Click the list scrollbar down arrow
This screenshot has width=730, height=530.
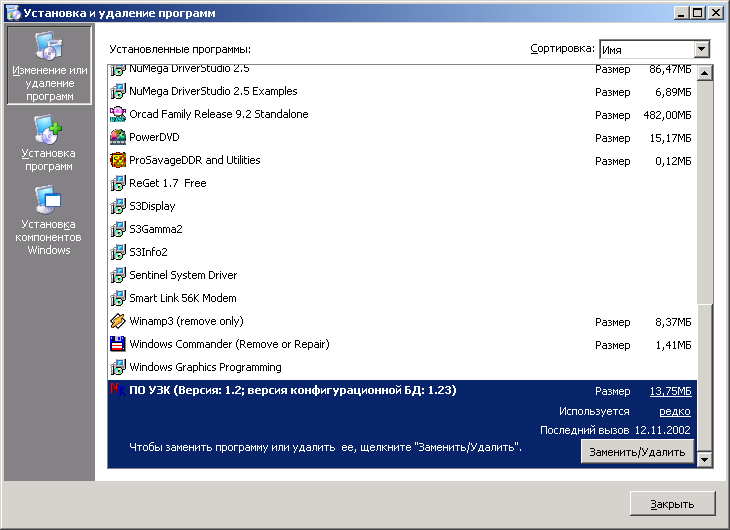tap(705, 460)
